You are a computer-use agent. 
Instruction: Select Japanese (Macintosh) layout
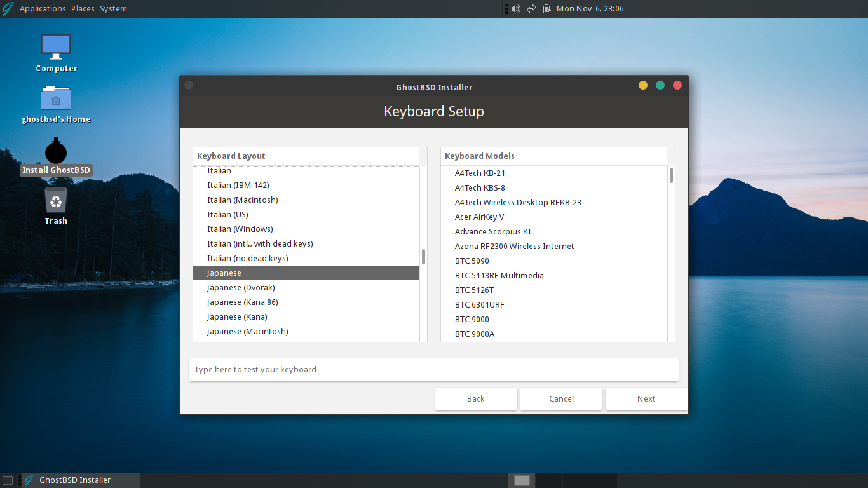pos(306,332)
